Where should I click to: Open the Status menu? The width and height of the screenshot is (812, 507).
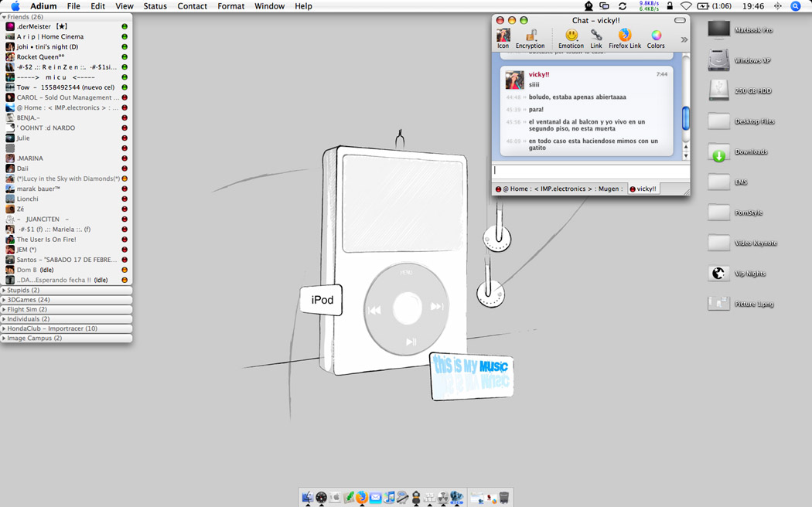155,6
